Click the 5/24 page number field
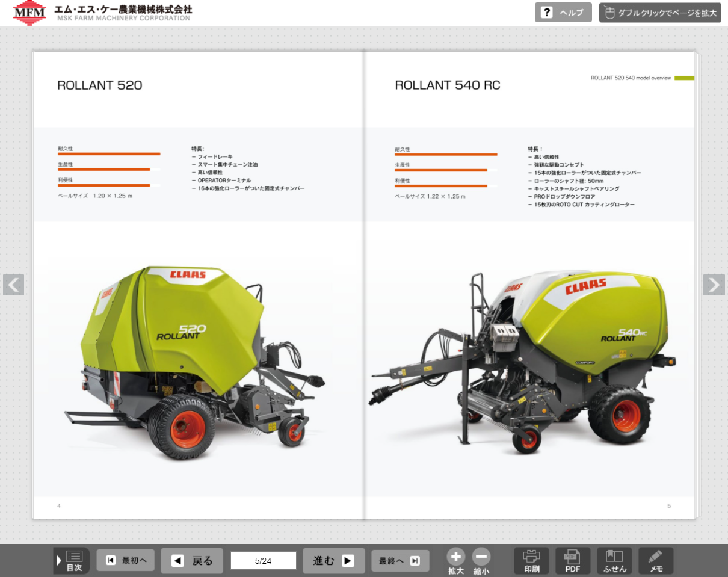The height and width of the screenshot is (577, 728). pyautogui.click(x=264, y=561)
